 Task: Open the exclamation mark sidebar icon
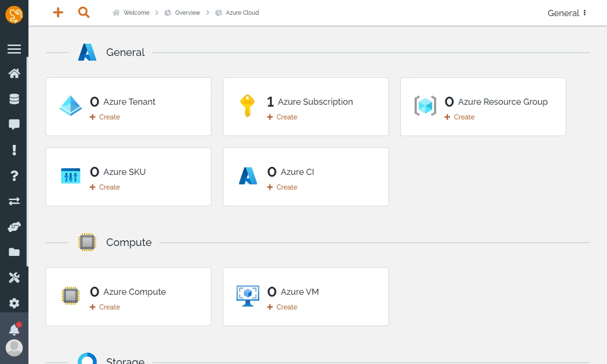click(14, 150)
